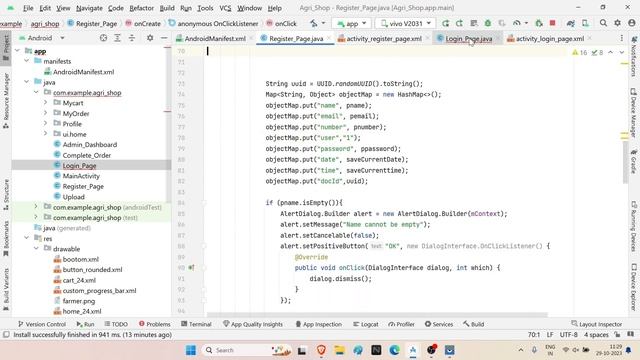Screen dimensions: 640x360
Task: Open the Layout Inspector
Action: tap(596, 324)
